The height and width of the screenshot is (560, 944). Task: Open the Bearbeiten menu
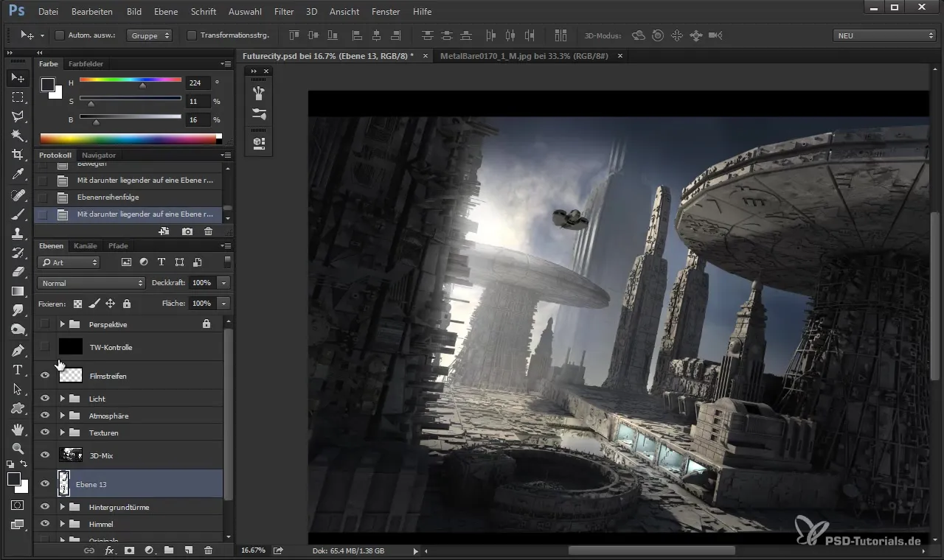pos(92,12)
